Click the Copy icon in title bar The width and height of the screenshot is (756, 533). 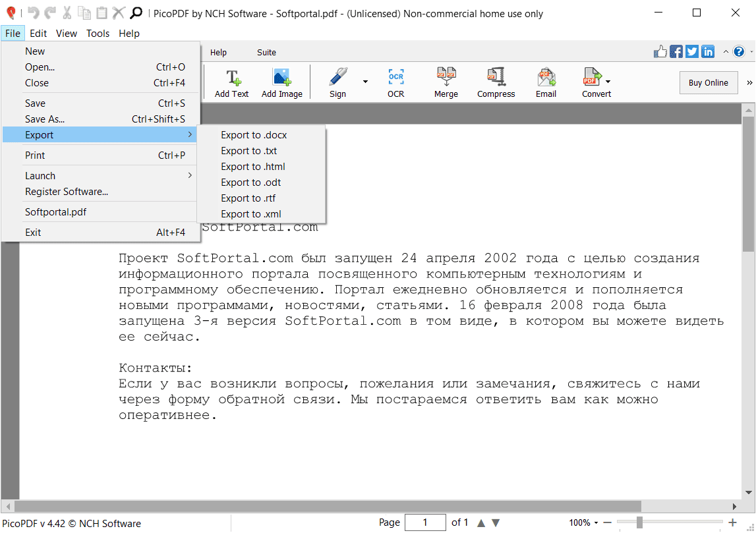tap(84, 13)
